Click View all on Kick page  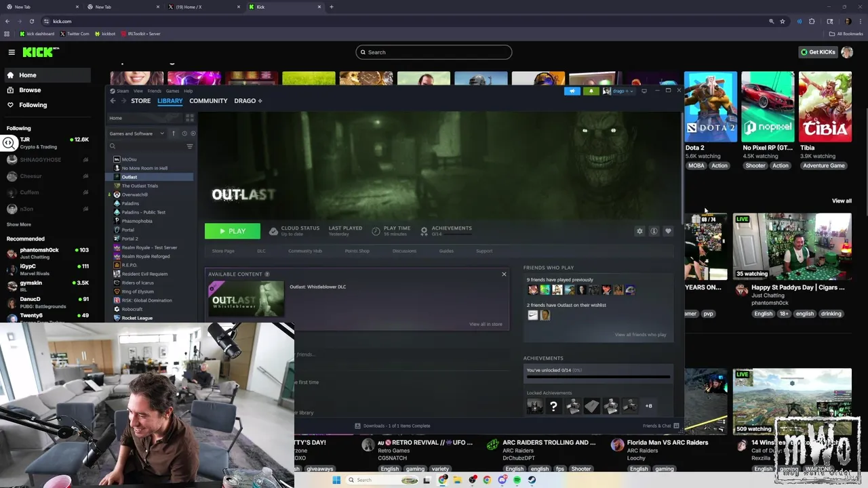[842, 201]
